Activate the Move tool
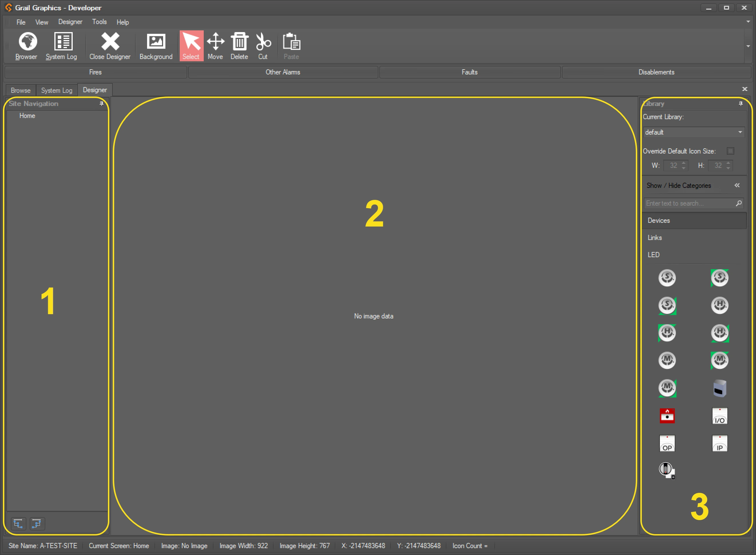756x555 pixels. [x=215, y=45]
